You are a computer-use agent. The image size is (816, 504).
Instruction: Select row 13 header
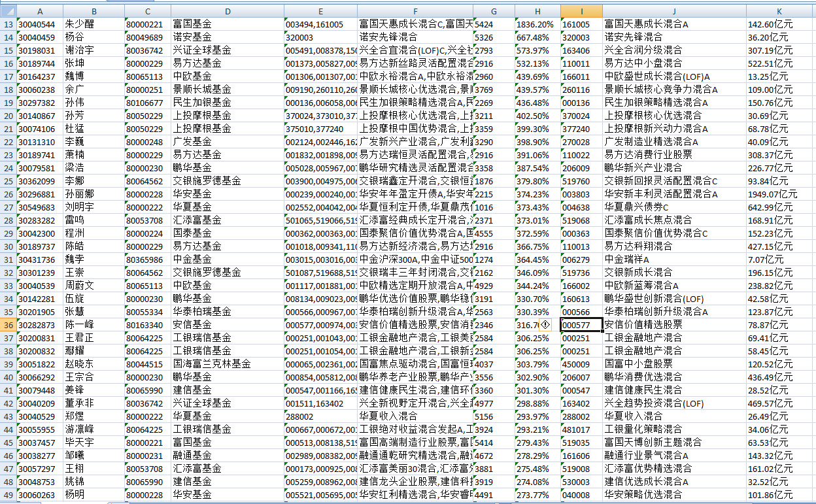8,24
